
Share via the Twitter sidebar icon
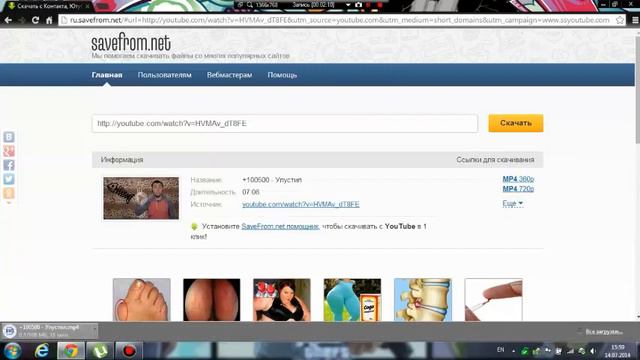[x=9, y=179]
